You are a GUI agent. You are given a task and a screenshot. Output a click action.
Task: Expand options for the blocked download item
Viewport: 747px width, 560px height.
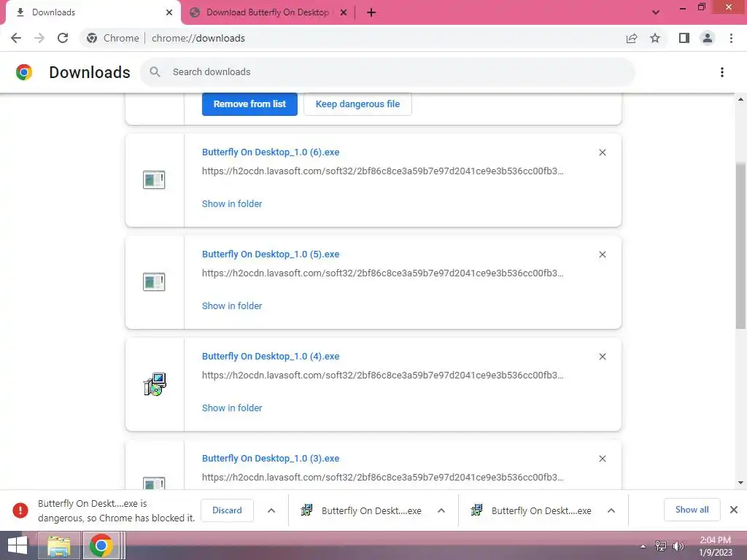(x=271, y=510)
